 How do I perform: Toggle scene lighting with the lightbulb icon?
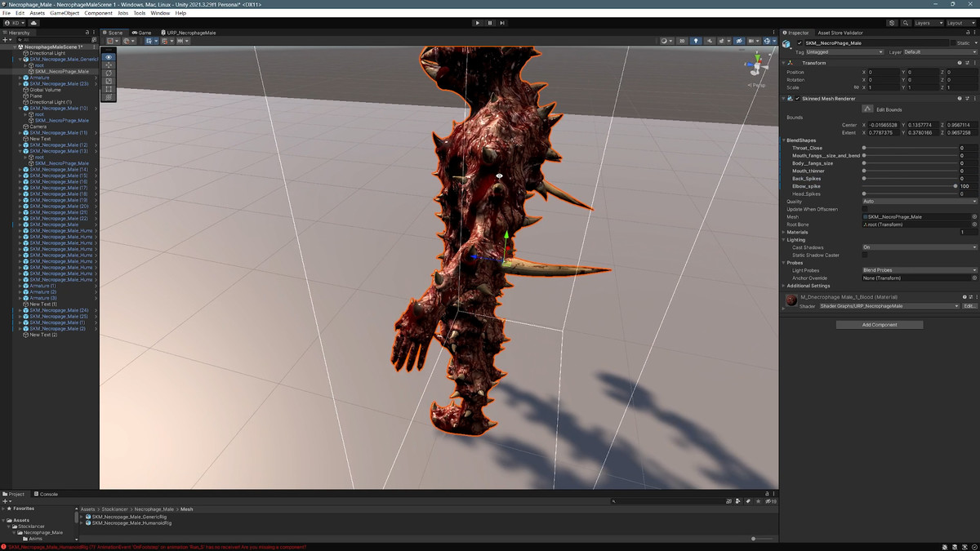(696, 41)
